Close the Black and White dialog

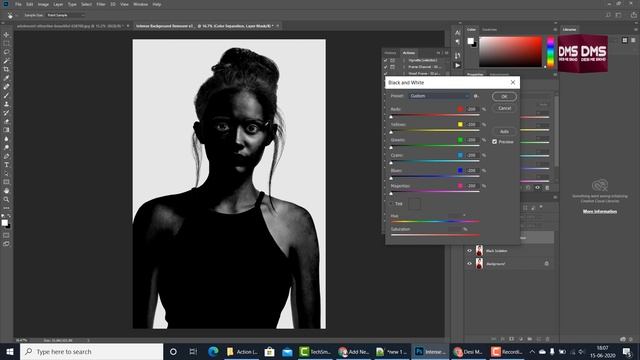(x=513, y=82)
